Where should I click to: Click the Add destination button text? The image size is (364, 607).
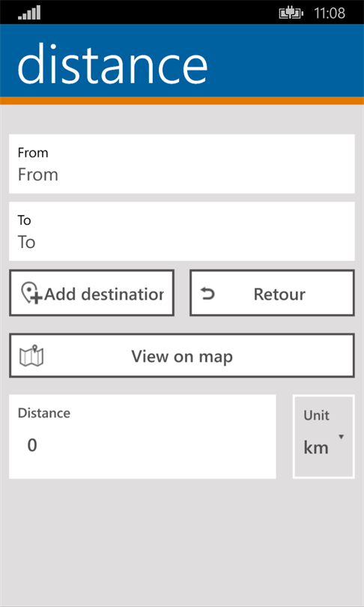(104, 295)
